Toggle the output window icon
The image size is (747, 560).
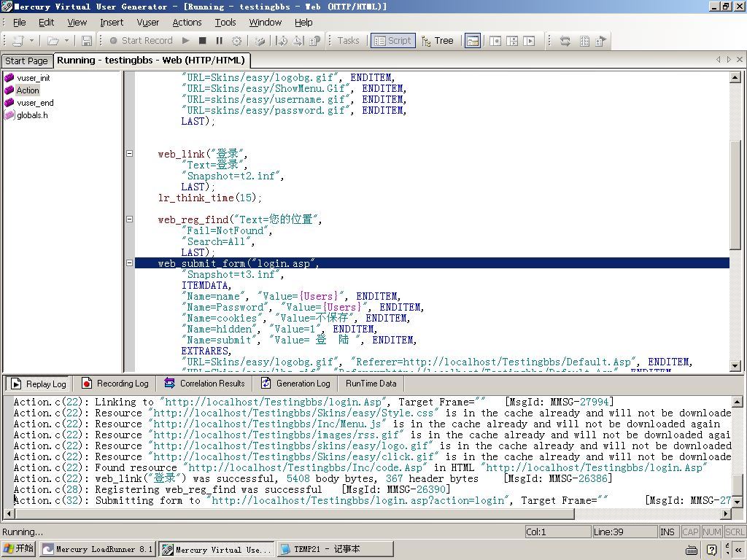473,41
